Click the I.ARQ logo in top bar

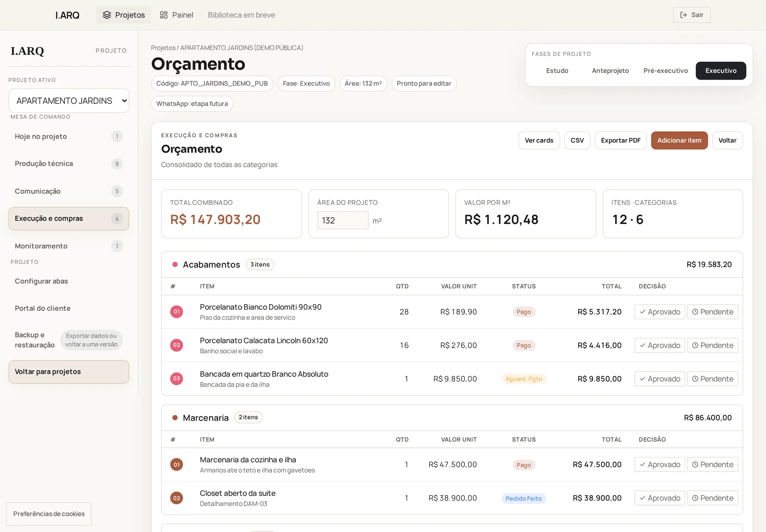click(x=67, y=15)
